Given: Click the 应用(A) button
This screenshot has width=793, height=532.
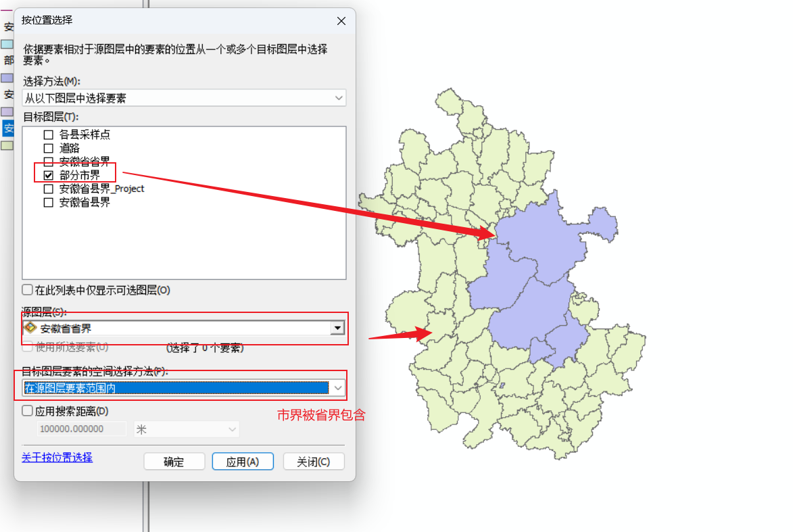Looking at the screenshot, I should point(243,461).
